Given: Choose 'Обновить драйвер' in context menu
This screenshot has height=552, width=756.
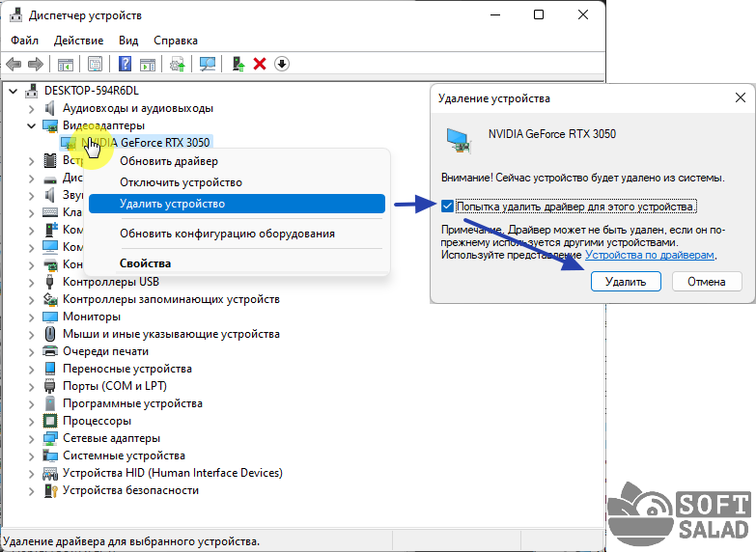Looking at the screenshot, I should (237, 161).
